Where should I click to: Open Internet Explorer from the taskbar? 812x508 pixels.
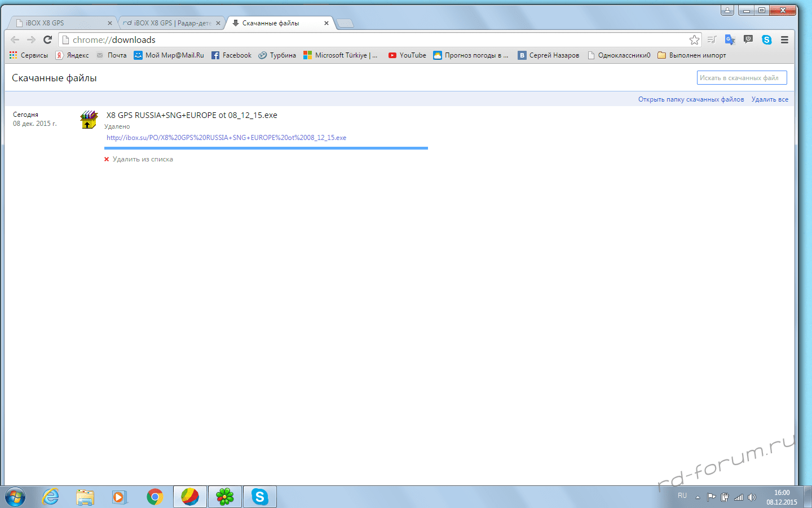point(51,497)
